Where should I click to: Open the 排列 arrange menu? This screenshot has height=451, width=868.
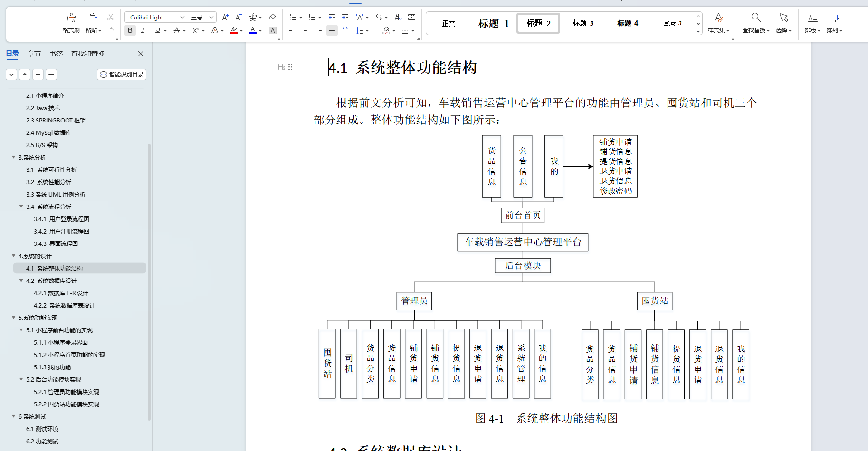[834, 23]
